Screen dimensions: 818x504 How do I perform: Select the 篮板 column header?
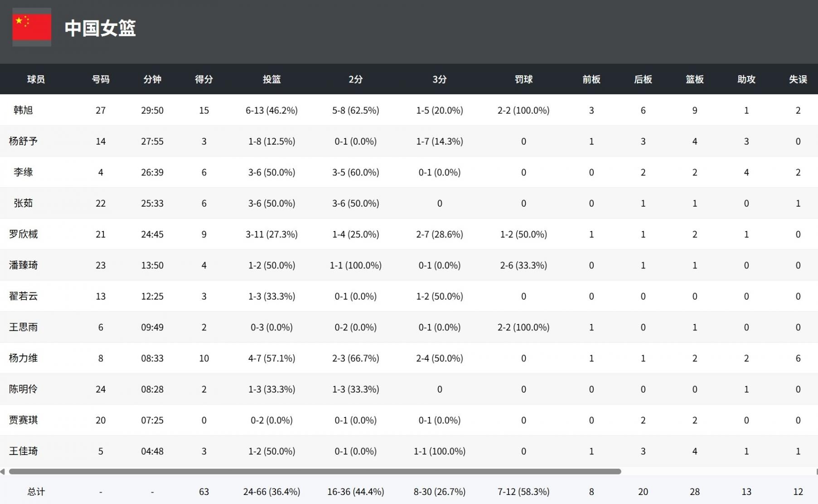(694, 79)
